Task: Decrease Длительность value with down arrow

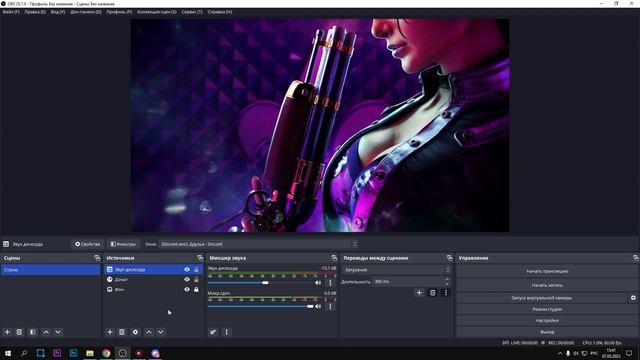Action: coord(447,284)
